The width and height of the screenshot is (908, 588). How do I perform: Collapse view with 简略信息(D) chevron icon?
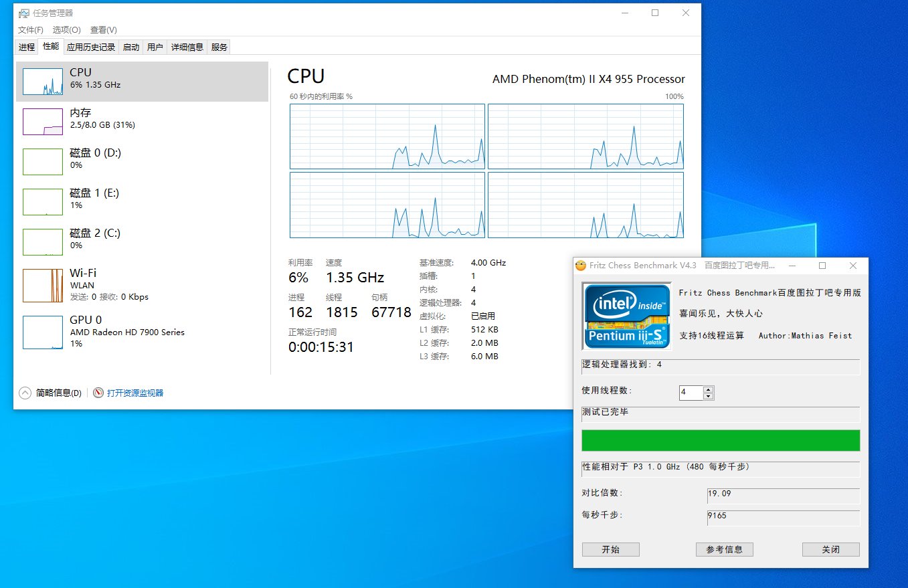pyautogui.click(x=25, y=393)
